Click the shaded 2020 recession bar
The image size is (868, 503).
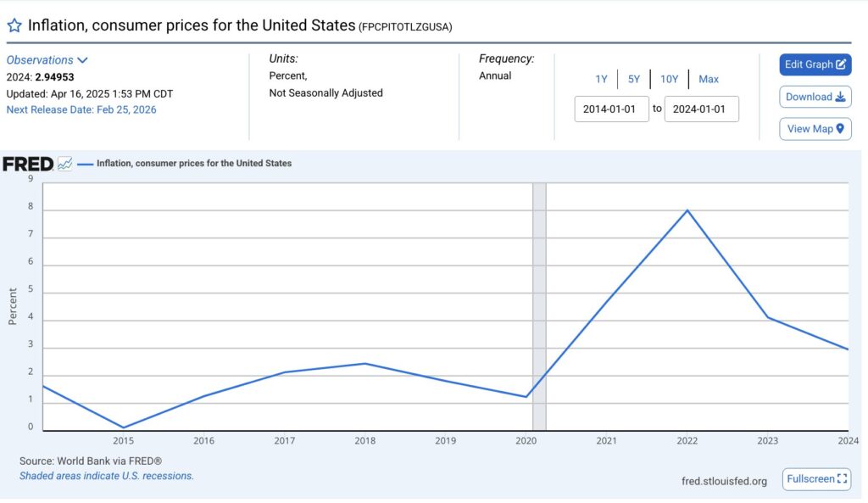click(x=539, y=305)
